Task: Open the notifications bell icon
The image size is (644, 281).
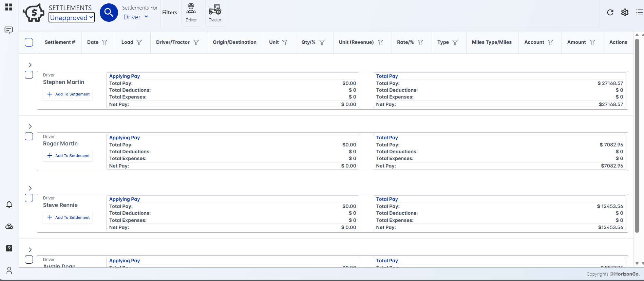Action: (x=9, y=205)
